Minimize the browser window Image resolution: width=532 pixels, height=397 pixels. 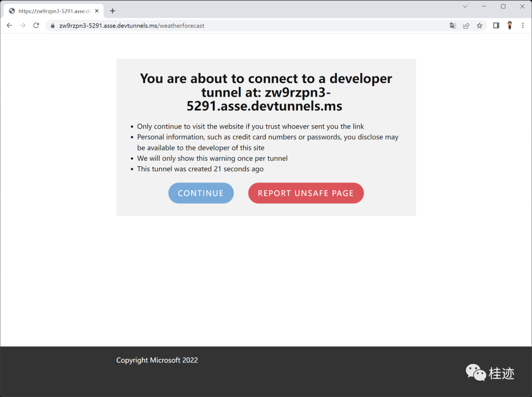point(484,6)
